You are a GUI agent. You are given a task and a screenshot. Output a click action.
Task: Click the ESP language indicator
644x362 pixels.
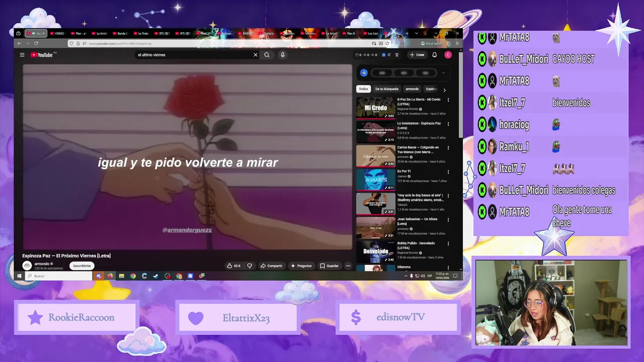(430, 276)
